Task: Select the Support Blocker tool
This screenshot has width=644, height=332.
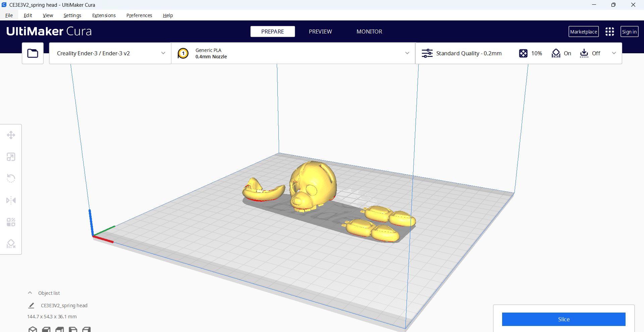Action: pyautogui.click(x=11, y=244)
